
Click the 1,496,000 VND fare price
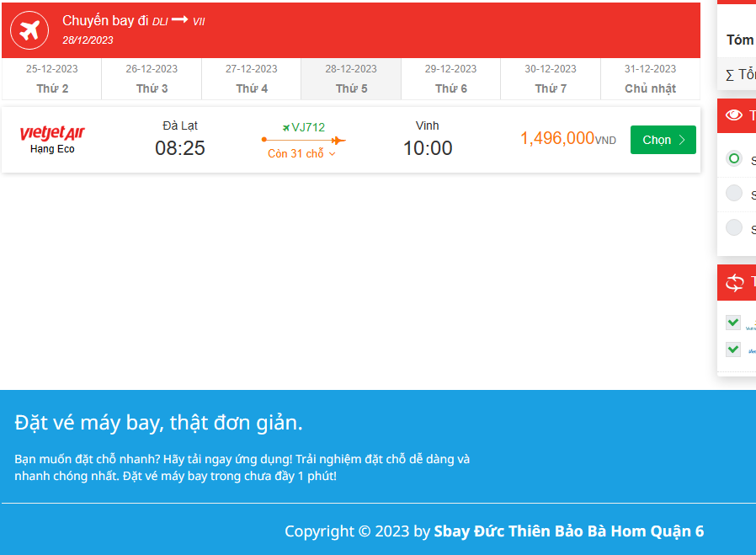tap(567, 139)
